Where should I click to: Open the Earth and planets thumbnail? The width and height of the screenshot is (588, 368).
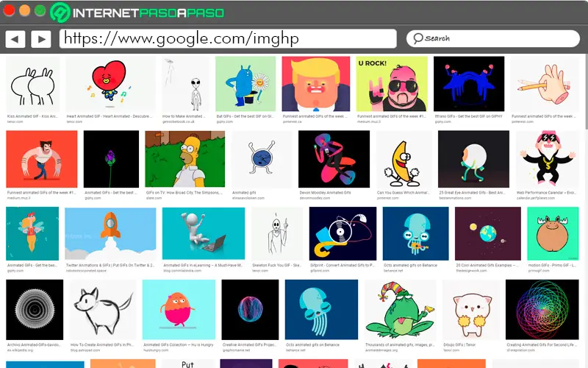coord(487,233)
